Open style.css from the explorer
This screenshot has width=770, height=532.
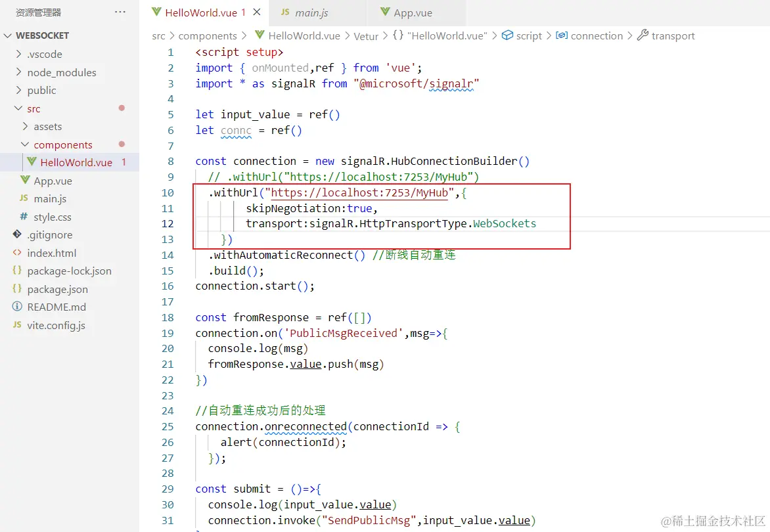tap(52, 217)
